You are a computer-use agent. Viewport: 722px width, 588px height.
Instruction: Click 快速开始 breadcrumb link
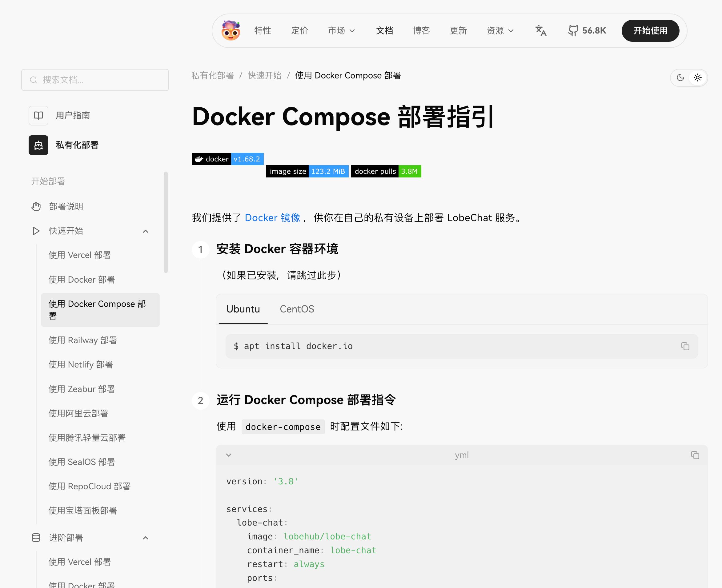tap(264, 76)
